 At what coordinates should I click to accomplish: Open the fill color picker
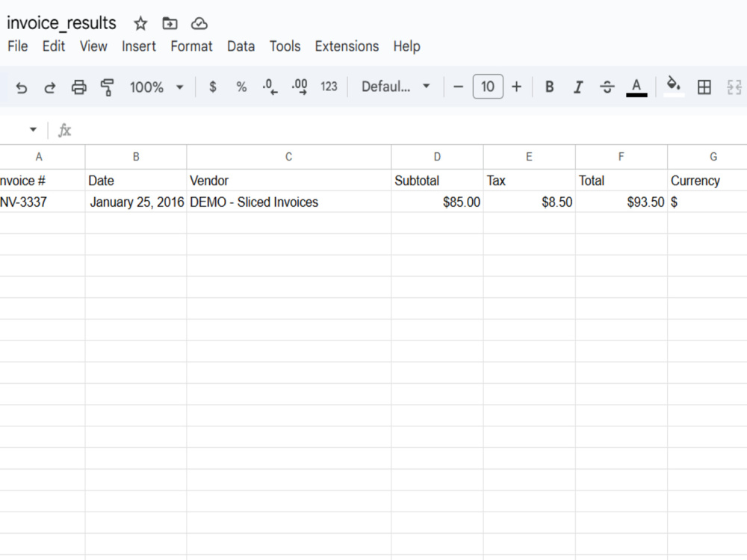[674, 86]
